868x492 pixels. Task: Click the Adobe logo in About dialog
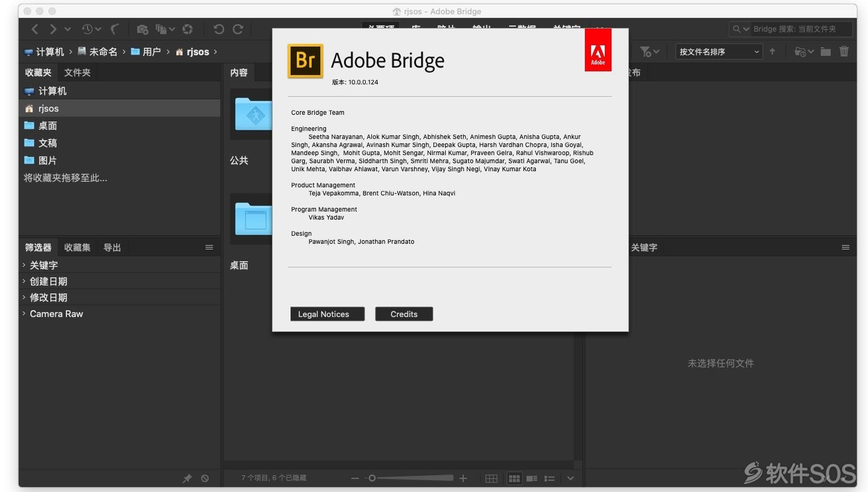pyautogui.click(x=598, y=50)
